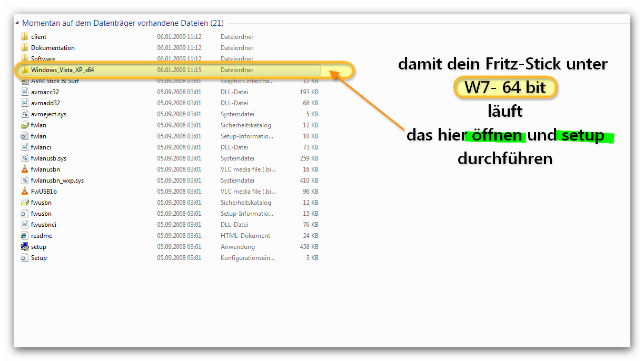644x361 pixels.
Task: Select the fwlanusb.sys file icon
Action: pyautogui.click(x=24, y=158)
